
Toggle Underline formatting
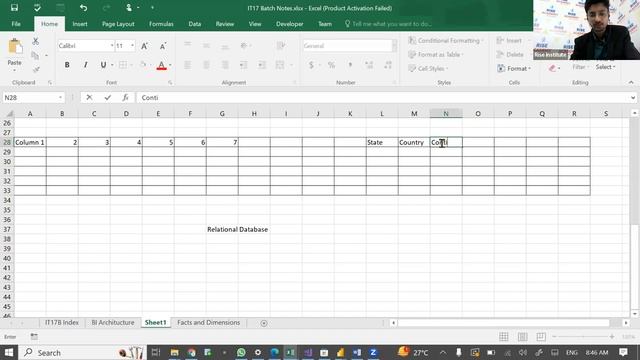tap(103, 65)
